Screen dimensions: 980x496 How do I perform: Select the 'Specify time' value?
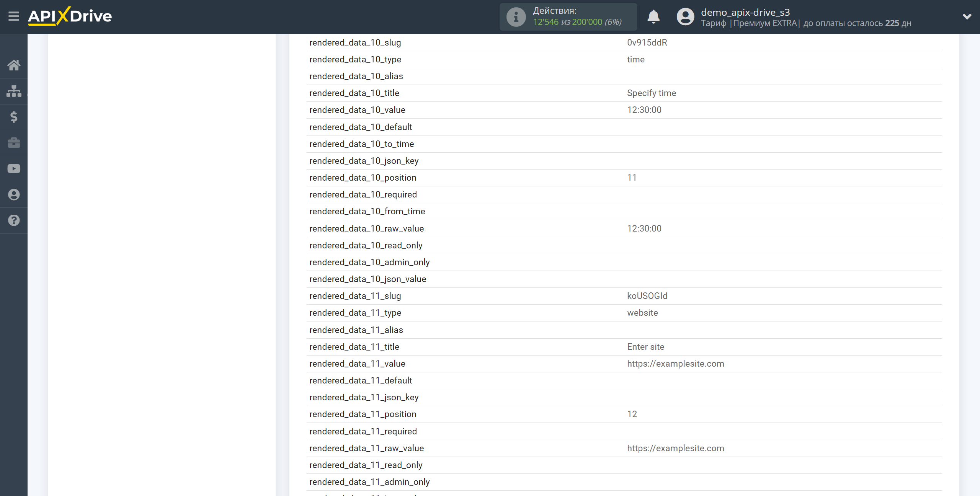(652, 93)
